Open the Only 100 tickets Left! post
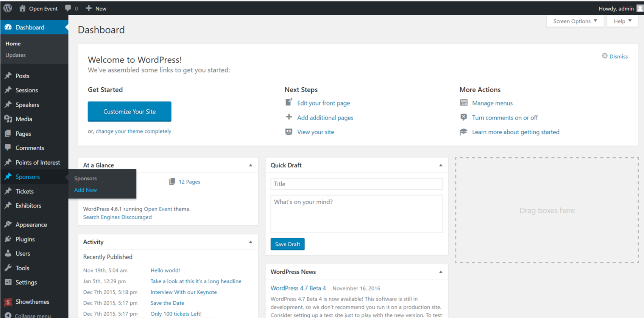 tap(176, 314)
